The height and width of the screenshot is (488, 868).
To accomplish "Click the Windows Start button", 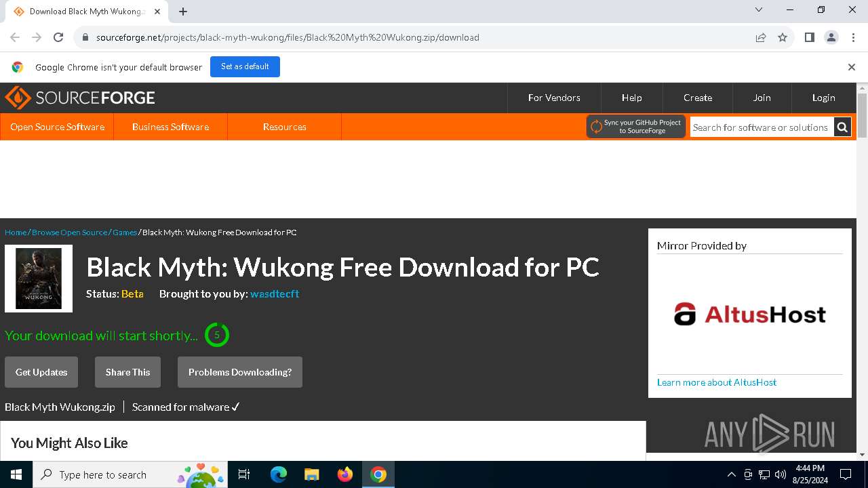I will tap(16, 474).
